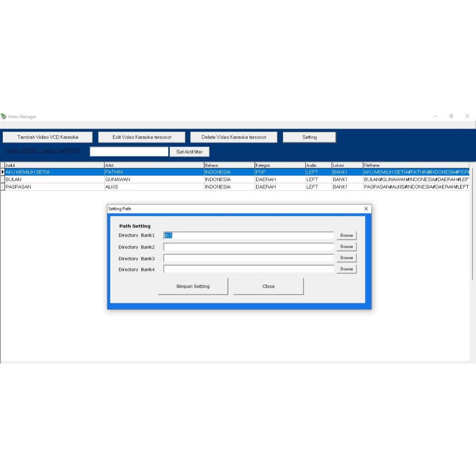Image resolution: width=476 pixels, height=476 pixels.
Task: Restore down the Video Manager window
Action: coord(451,116)
